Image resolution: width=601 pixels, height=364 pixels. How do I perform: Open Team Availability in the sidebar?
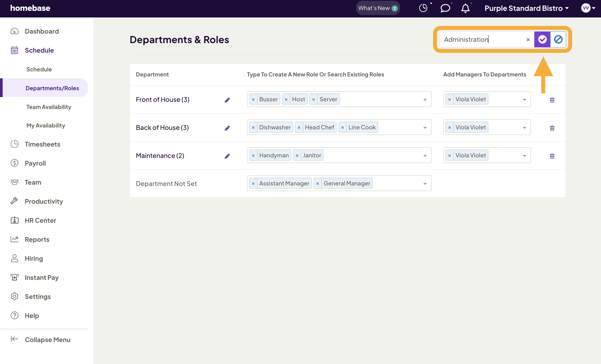click(x=48, y=107)
